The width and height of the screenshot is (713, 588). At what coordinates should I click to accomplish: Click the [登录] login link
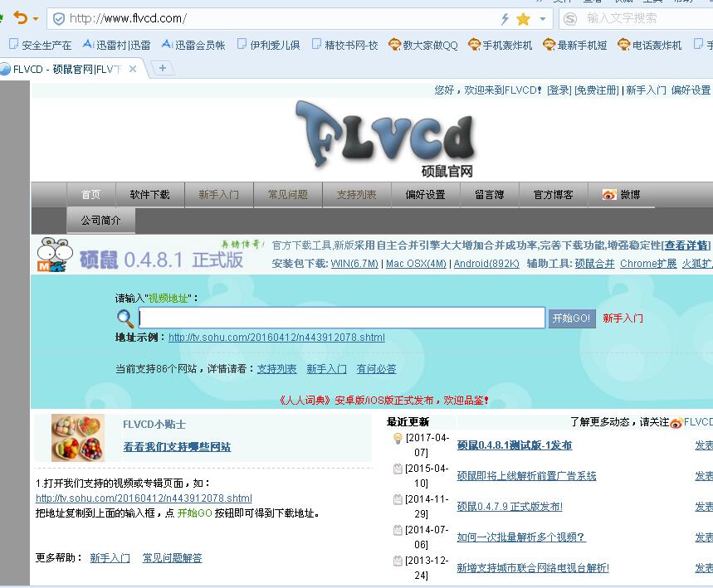[559, 90]
